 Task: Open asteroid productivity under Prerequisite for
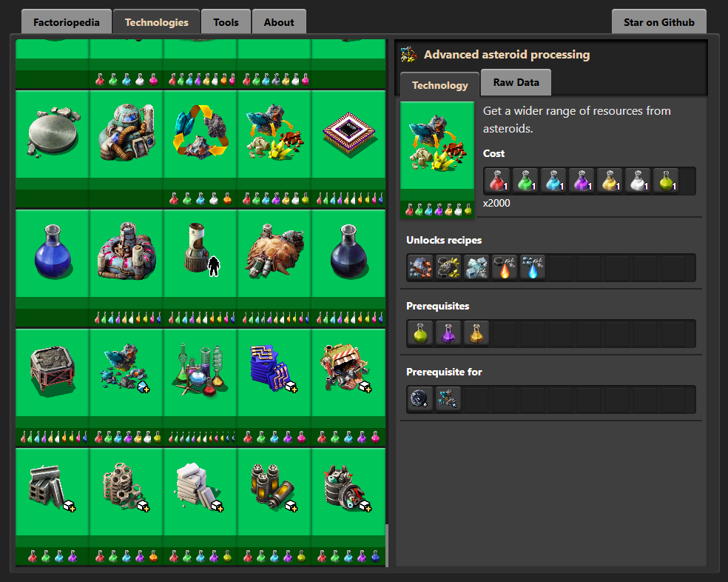[448, 399]
